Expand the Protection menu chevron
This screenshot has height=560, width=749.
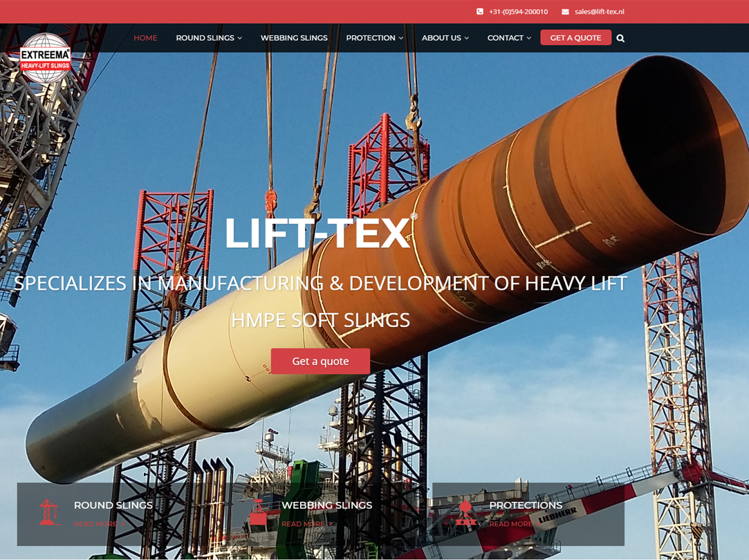coord(401,38)
